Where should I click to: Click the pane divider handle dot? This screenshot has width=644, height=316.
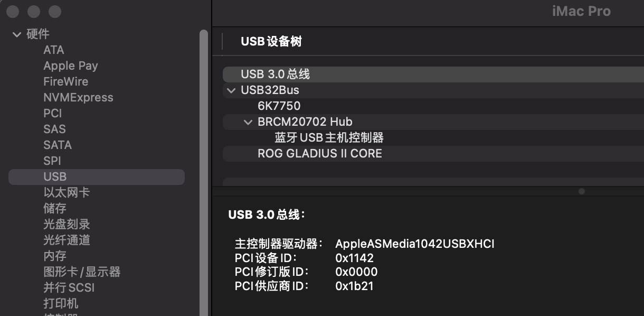[582, 191]
